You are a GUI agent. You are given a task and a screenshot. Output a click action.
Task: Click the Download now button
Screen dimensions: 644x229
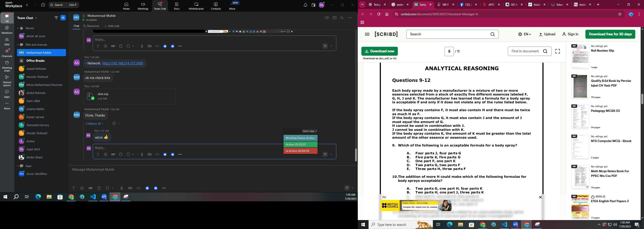click(x=379, y=51)
